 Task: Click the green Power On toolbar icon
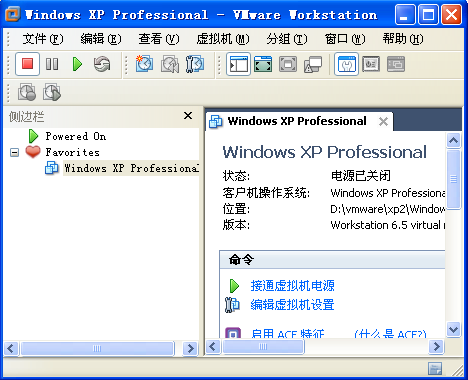point(77,64)
